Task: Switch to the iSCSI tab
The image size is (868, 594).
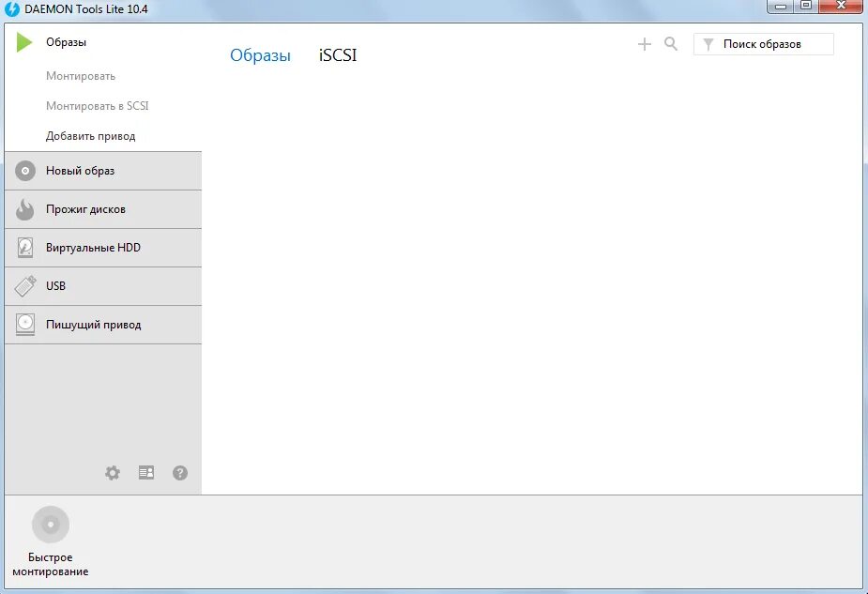Action: (x=338, y=55)
